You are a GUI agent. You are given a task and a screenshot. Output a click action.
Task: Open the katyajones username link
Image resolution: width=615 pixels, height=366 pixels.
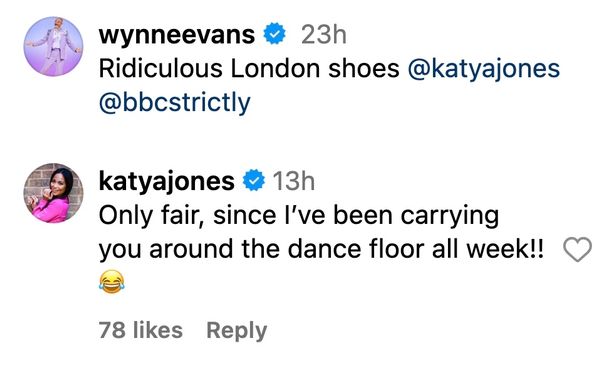click(x=167, y=181)
